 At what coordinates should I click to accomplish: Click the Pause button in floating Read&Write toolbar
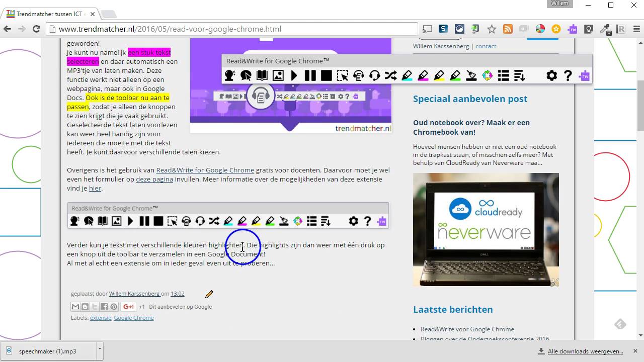point(310,76)
